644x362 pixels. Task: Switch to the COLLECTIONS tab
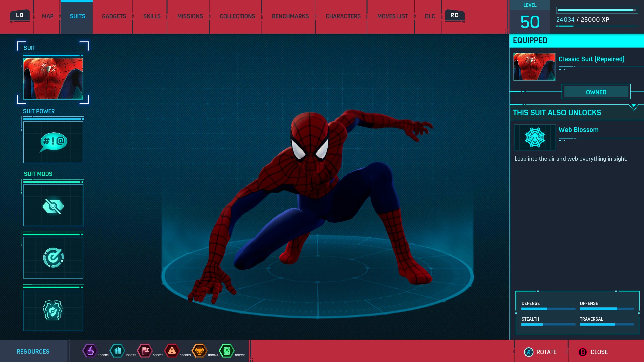click(x=237, y=16)
